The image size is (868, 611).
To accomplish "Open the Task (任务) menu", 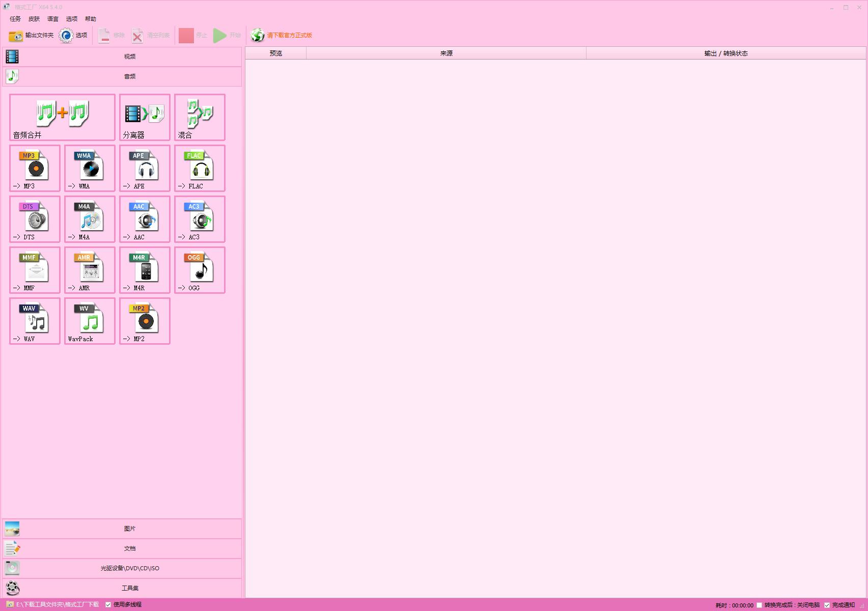I will click(x=15, y=19).
